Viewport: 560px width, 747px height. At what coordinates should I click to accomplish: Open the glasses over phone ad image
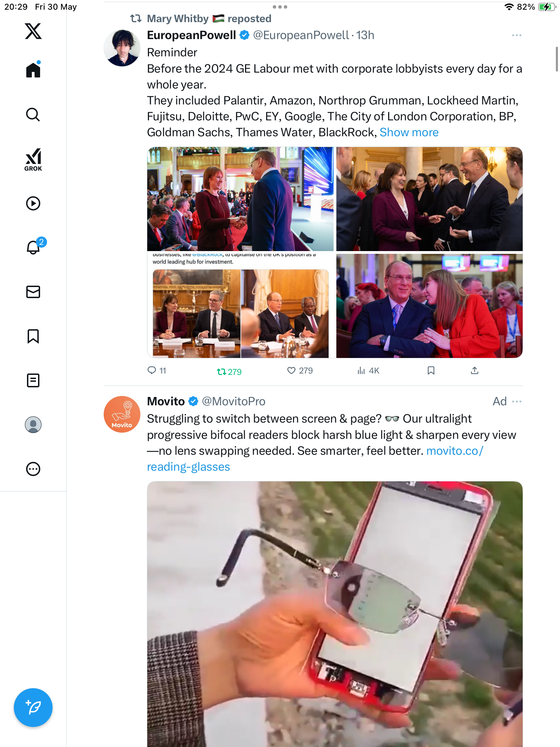335,614
